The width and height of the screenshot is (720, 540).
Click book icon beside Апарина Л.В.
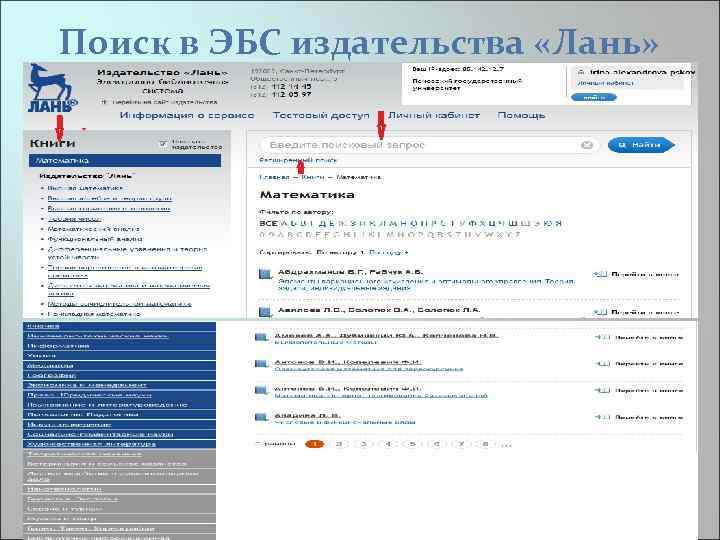(x=261, y=417)
